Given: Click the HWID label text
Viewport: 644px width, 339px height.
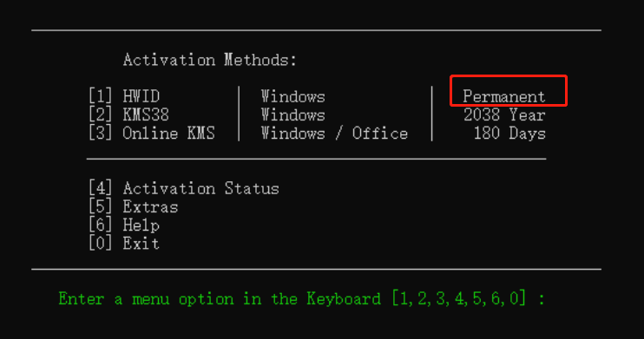Looking at the screenshot, I should [141, 96].
